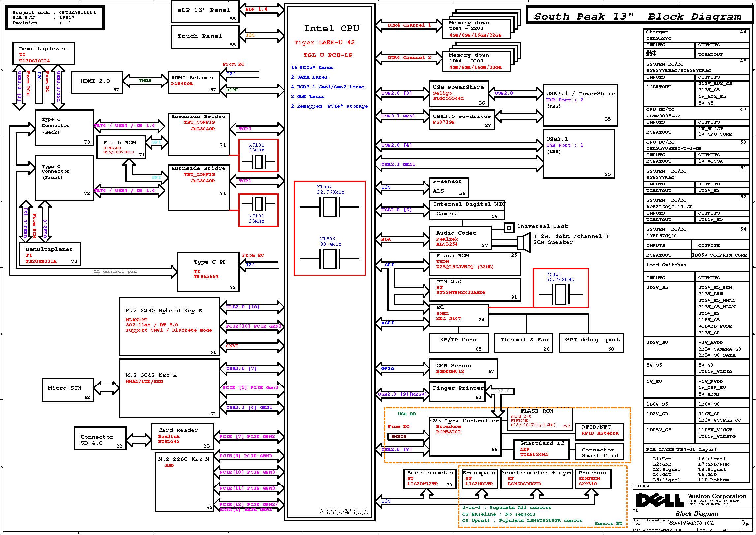Screen dimensions: 756x535
Task: Click the X1802 32.768kHz crystal symbol
Action: pyautogui.click(x=330, y=207)
